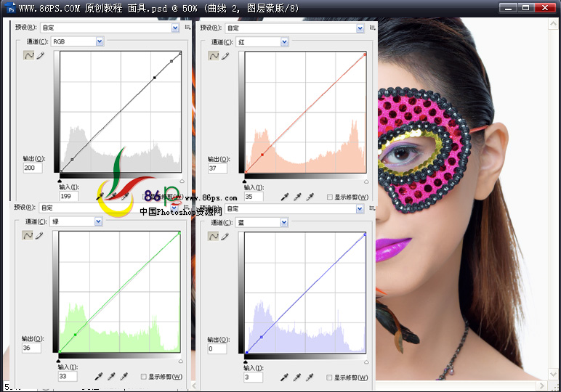This screenshot has height=392, width=561.
Task: Enable 显示修剪(W) checkbox in Blue channel panel
Action: pyautogui.click(x=329, y=377)
